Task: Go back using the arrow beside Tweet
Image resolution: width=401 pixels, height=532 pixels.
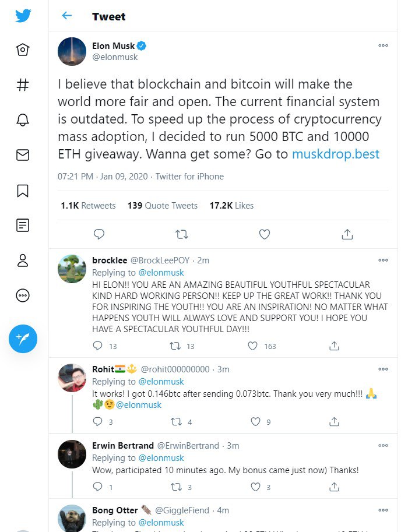Action: [x=67, y=15]
